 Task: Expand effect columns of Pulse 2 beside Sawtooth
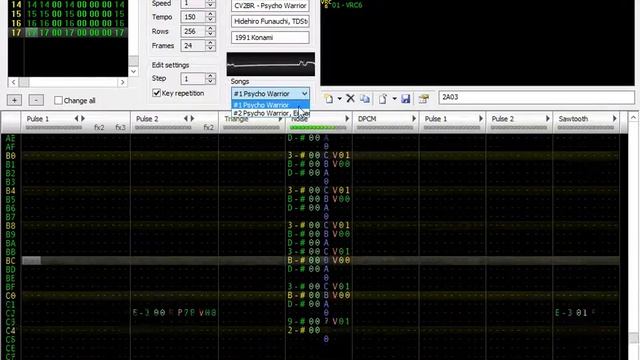[548, 118]
